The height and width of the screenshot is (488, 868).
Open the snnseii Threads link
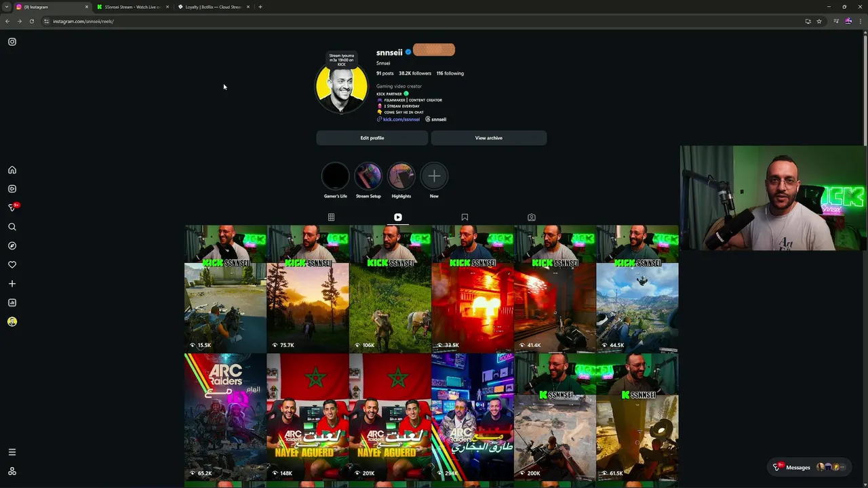(436, 119)
